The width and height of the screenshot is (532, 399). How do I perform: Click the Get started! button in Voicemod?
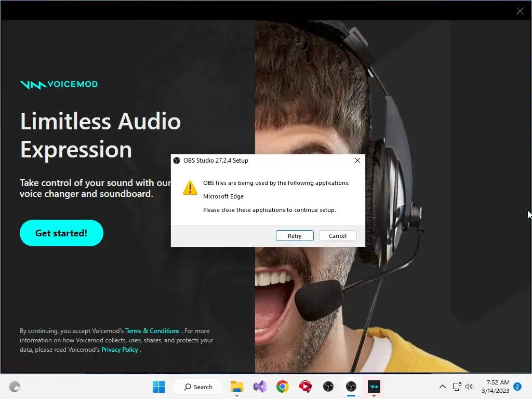(x=61, y=233)
